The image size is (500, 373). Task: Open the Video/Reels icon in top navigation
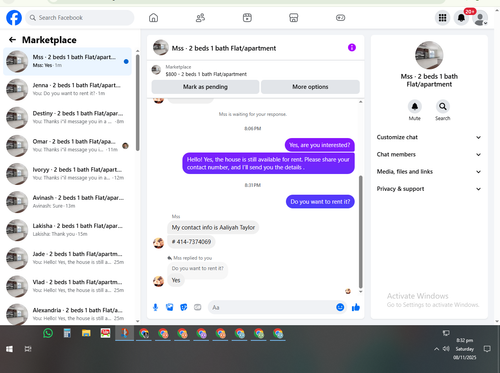coord(247,18)
